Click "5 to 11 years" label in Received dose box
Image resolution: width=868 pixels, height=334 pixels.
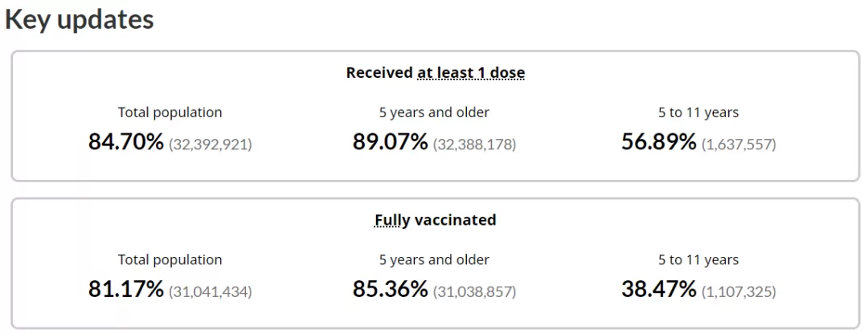coord(698,113)
